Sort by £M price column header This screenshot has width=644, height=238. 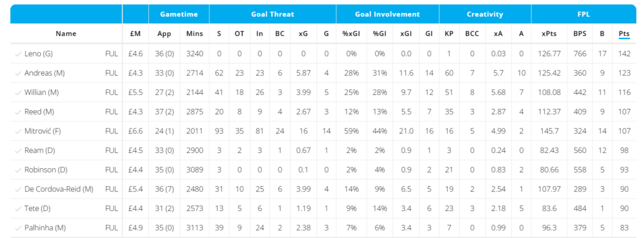tap(135, 34)
